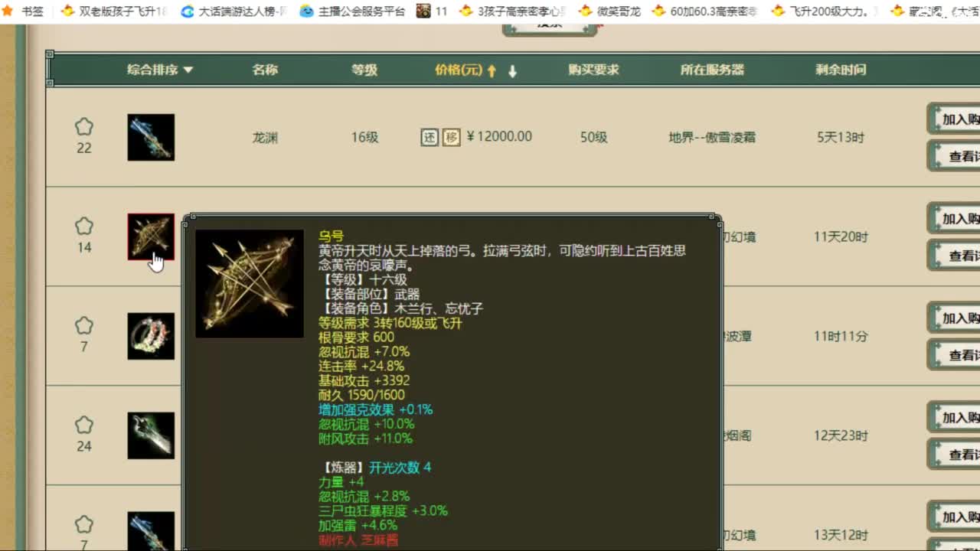Open the pearl ring item thumbnail

151,336
